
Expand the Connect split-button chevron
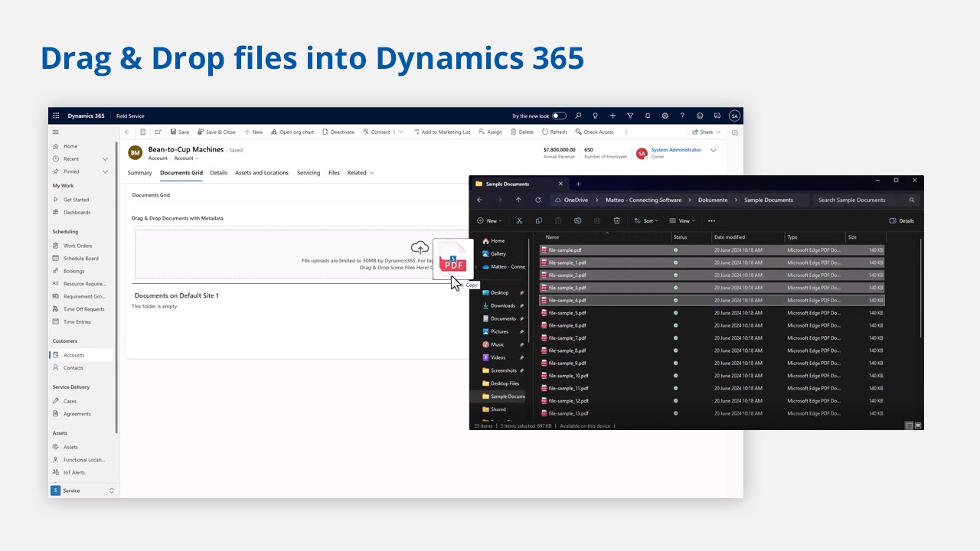coord(400,132)
